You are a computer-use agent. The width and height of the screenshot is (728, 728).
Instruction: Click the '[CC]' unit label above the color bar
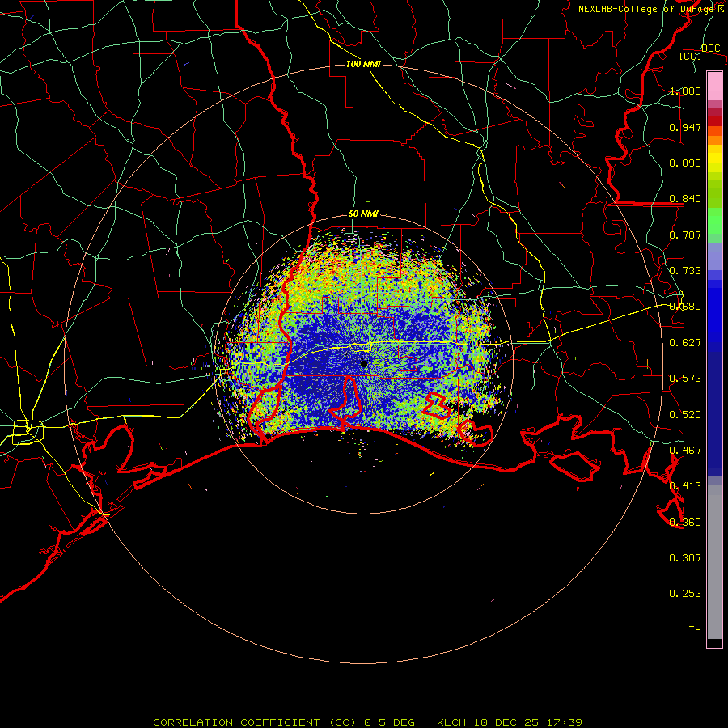click(x=691, y=56)
